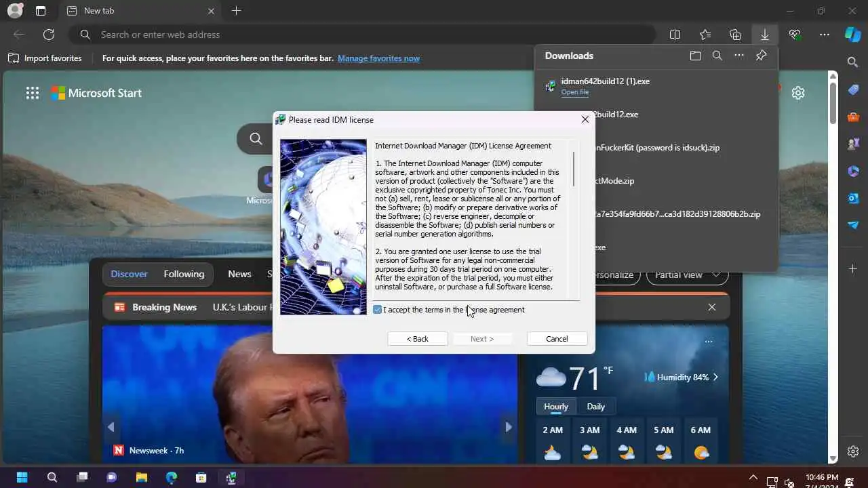This screenshot has height=488, width=868.
Task: Open the News feed tab
Action: point(239,274)
